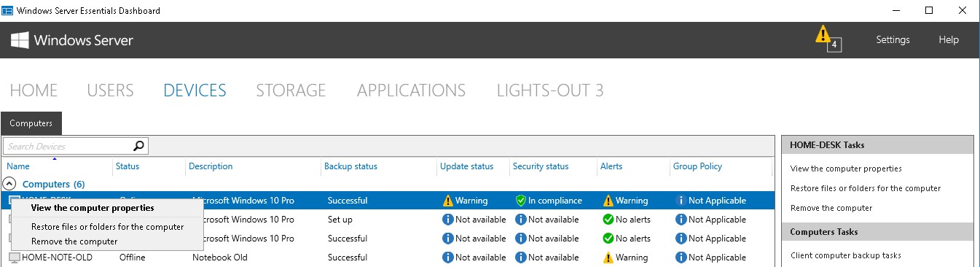The height and width of the screenshot is (267, 980).
Task: Click HOME-DESK Group Policy info icon
Action: (681, 201)
